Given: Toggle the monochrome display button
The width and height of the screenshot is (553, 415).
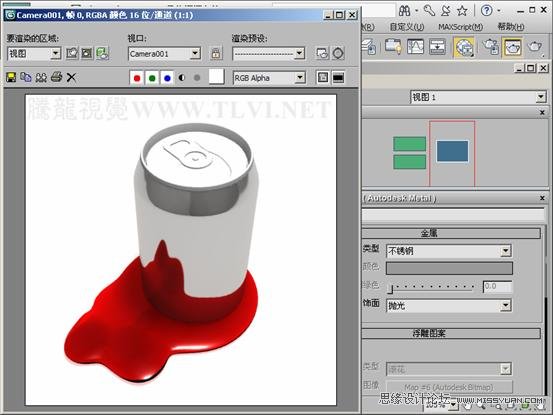Looking at the screenshot, I should [197, 78].
